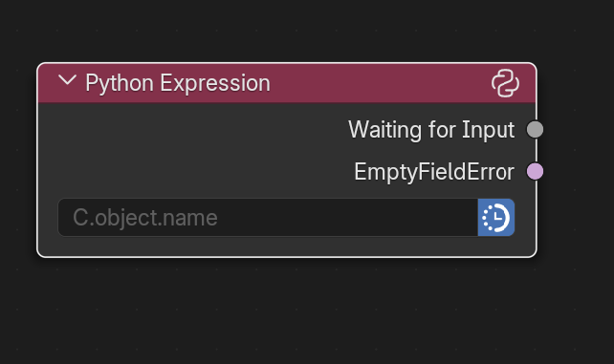Click the EmptyFieldError output label

click(434, 172)
